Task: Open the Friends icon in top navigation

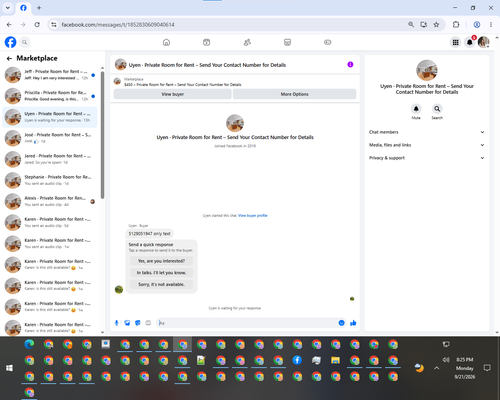Action: (247, 42)
